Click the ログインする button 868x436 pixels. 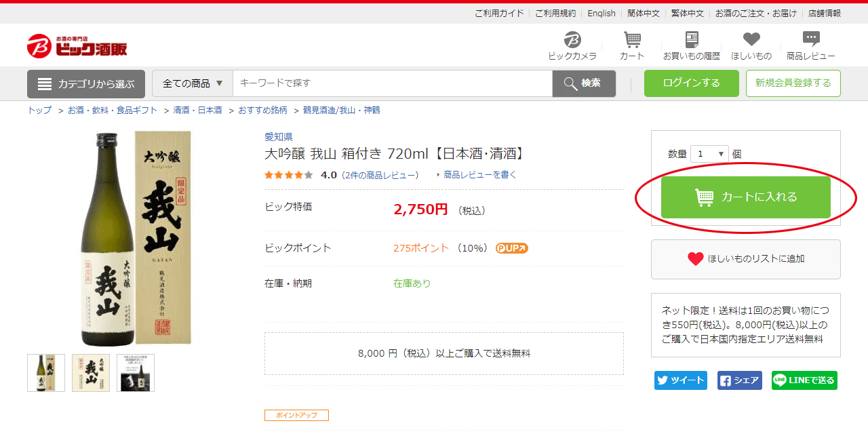point(692,83)
